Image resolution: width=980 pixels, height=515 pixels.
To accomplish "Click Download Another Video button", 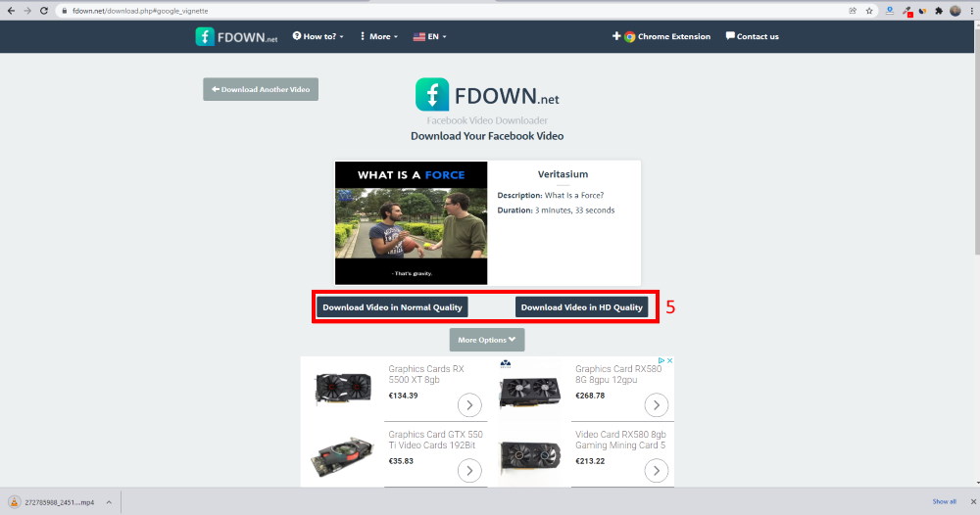I will 261,89.
